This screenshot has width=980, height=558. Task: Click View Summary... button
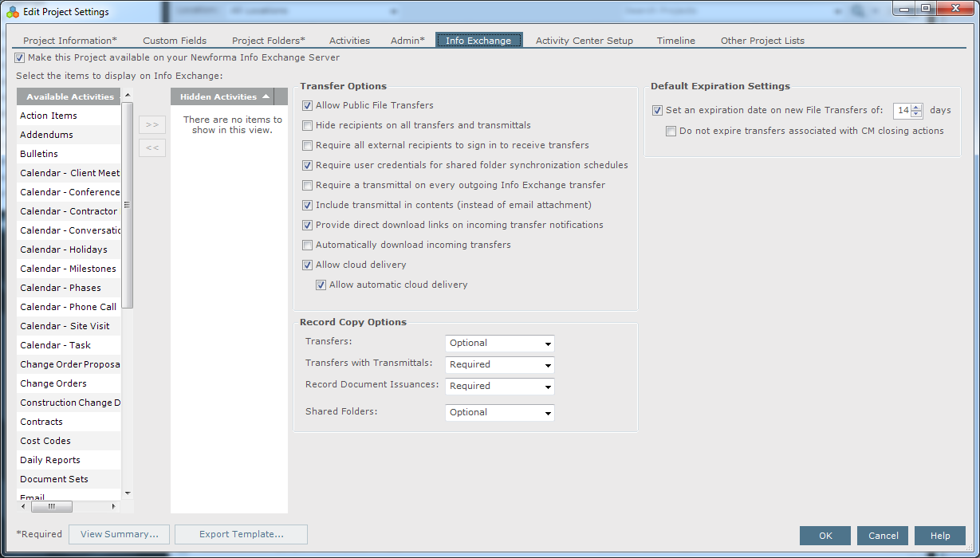coord(119,534)
